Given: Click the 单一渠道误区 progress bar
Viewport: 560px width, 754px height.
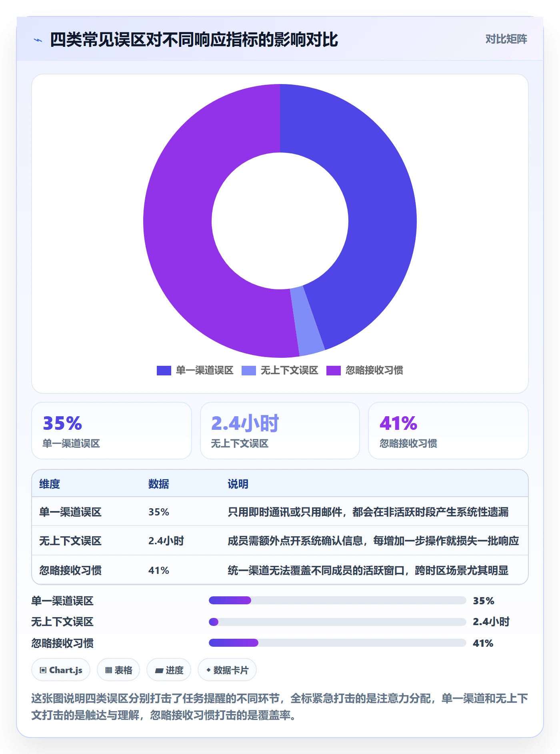Looking at the screenshot, I should click(x=337, y=600).
